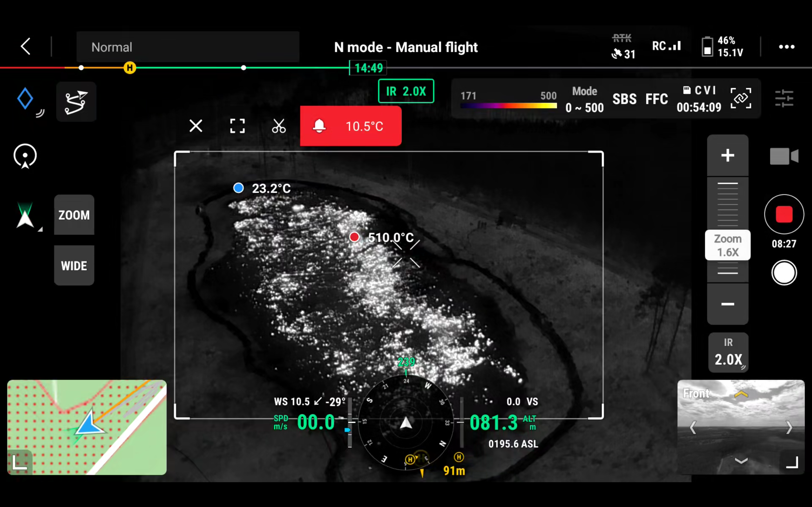Click the fullscreen brackets measurement icon
This screenshot has height=507, width=812.
(x=237, y=126)
